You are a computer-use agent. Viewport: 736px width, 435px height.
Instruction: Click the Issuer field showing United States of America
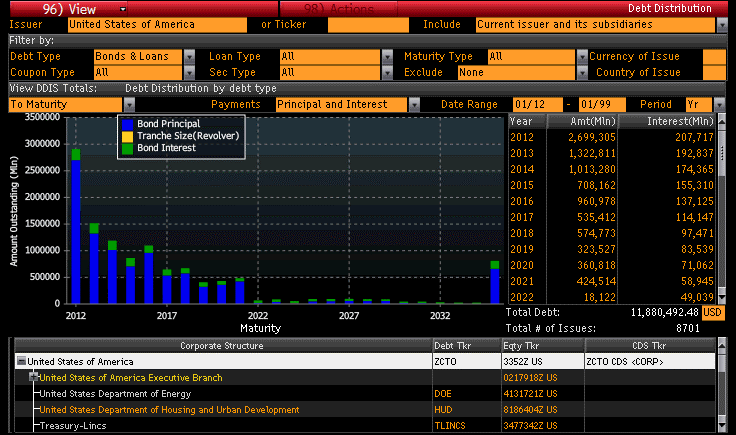(x=157, y=25)
